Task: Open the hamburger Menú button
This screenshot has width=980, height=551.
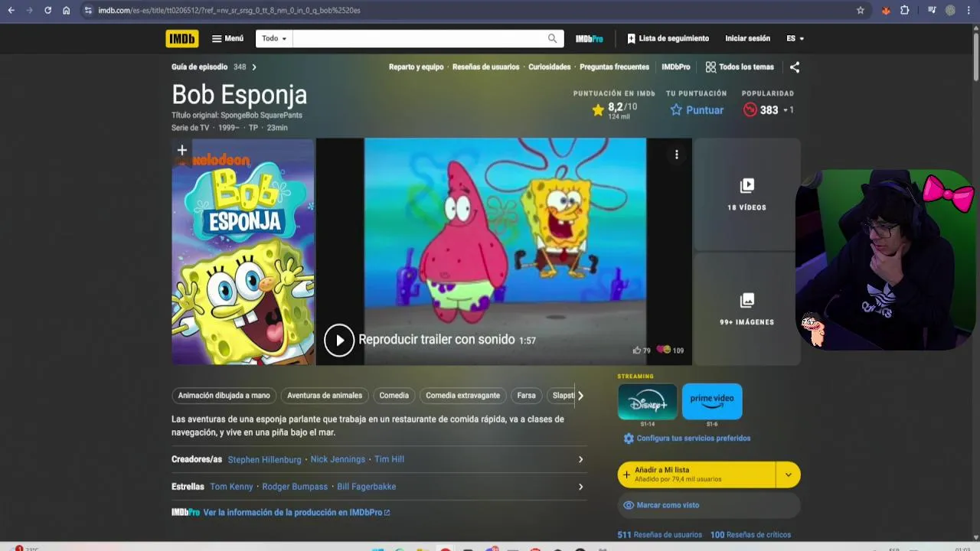Action: coord(227,38)
